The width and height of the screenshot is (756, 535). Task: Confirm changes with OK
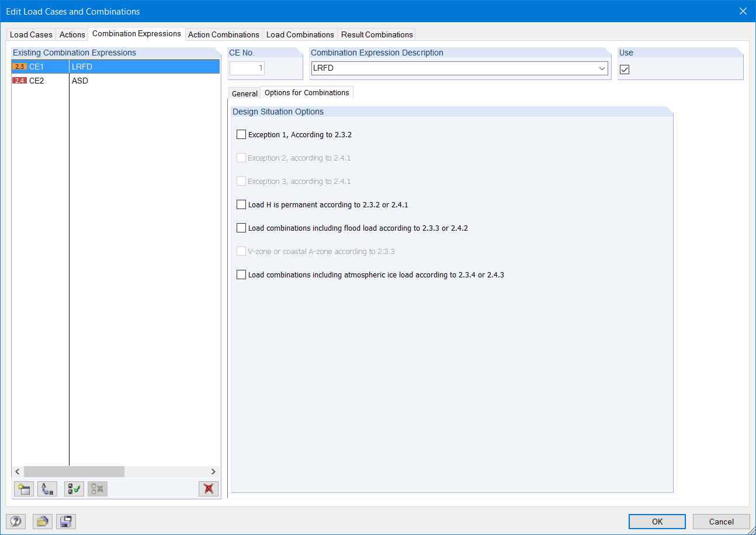[x=657, y=521]
